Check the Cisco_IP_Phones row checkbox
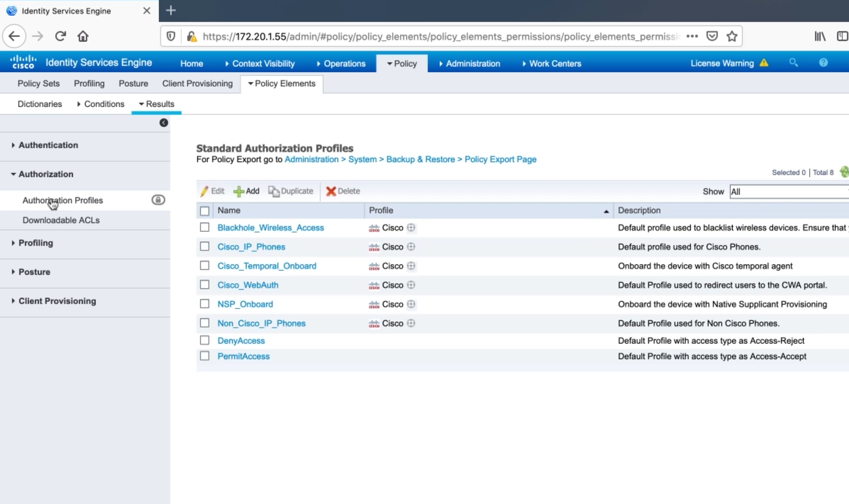Image resolution: width=849 pixels, height=504 pixels. coord(205,246)
